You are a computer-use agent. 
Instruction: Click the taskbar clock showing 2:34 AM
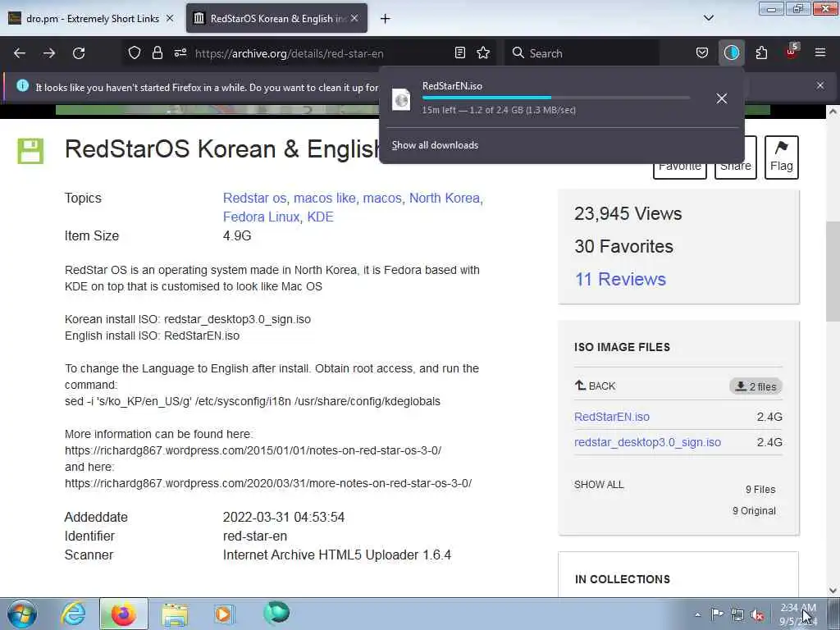pyautogui.click(x=798, y=614)
